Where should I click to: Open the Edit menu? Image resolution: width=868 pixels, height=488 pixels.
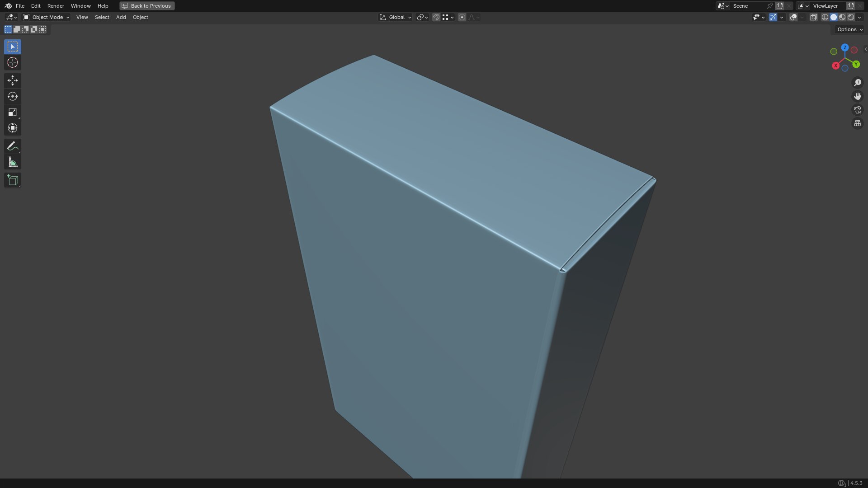point(36,6)
